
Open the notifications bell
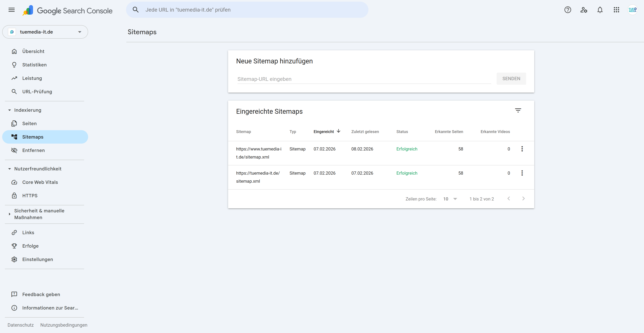coord(600,10)
